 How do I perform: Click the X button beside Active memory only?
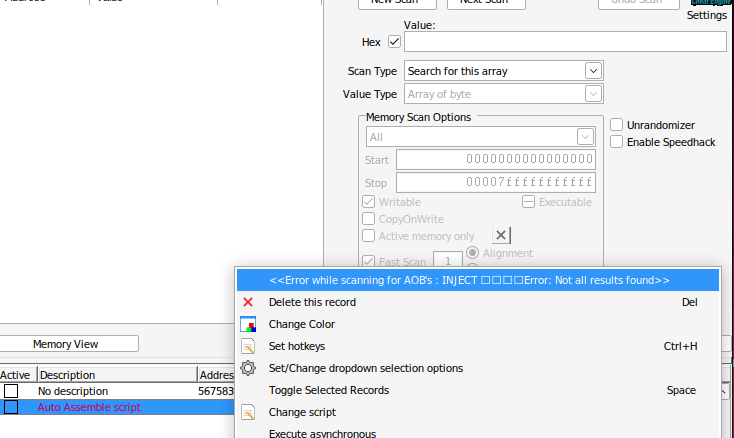501,235
